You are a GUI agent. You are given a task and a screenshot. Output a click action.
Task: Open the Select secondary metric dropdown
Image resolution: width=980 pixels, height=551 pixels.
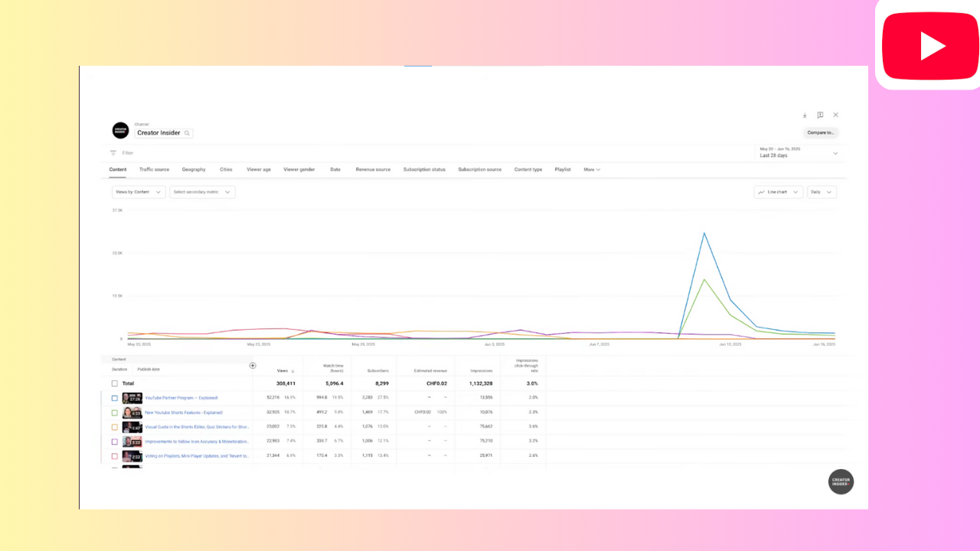(202, 192)
